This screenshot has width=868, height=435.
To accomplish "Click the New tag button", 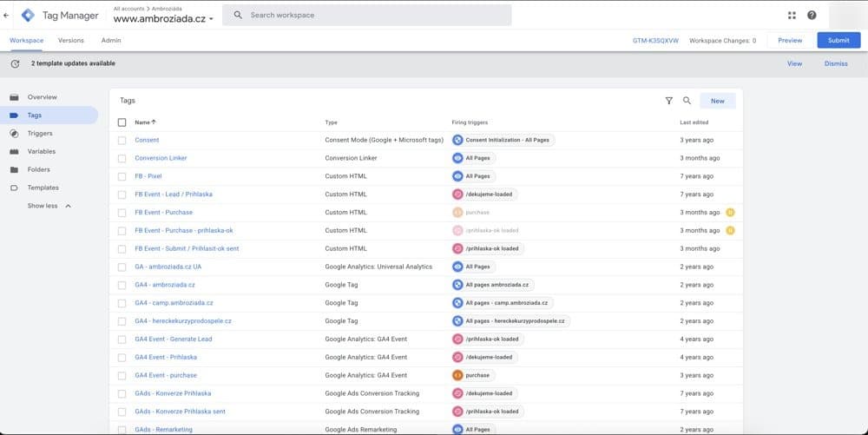I will [x=718, y=101].
